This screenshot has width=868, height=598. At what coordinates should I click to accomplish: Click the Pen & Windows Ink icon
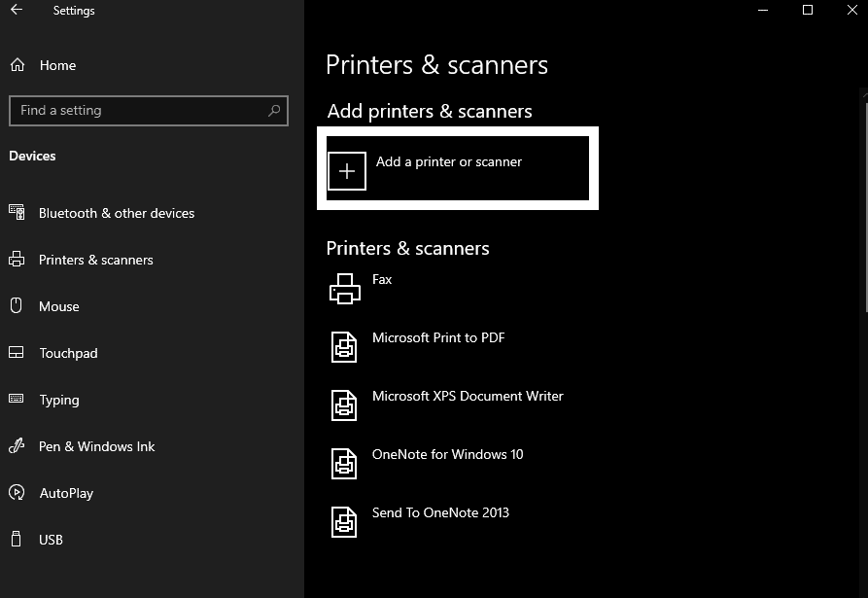click(17, 445)
